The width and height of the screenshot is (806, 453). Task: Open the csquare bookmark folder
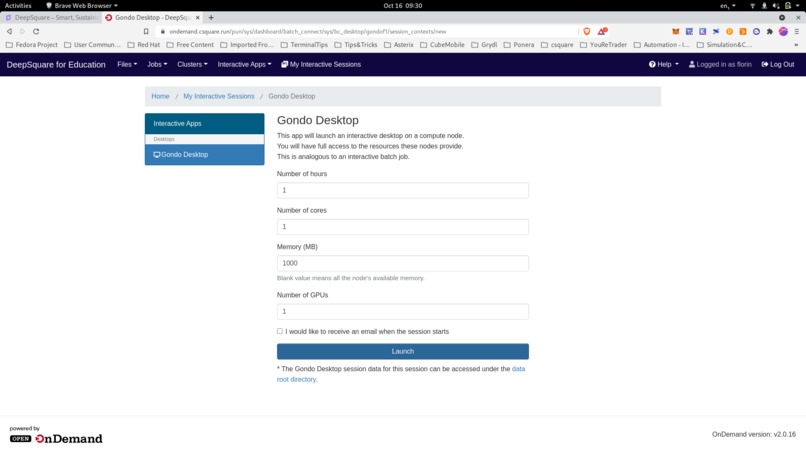(557, 45)
